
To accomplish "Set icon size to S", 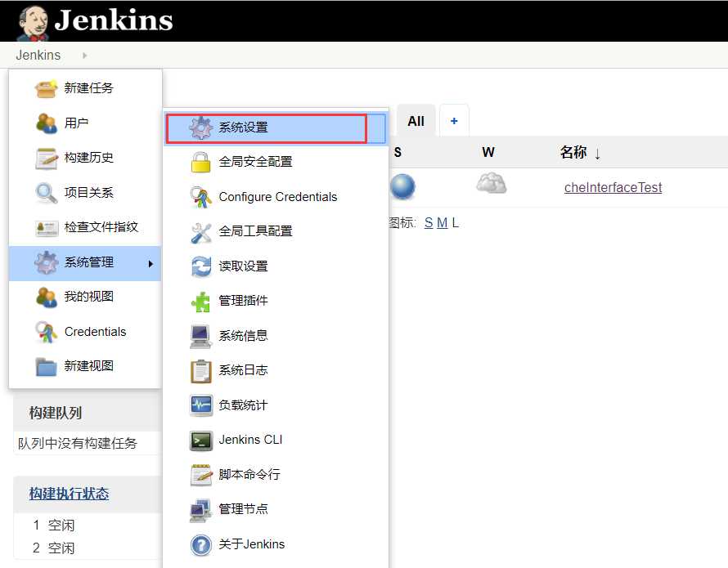I will point(429,223).
